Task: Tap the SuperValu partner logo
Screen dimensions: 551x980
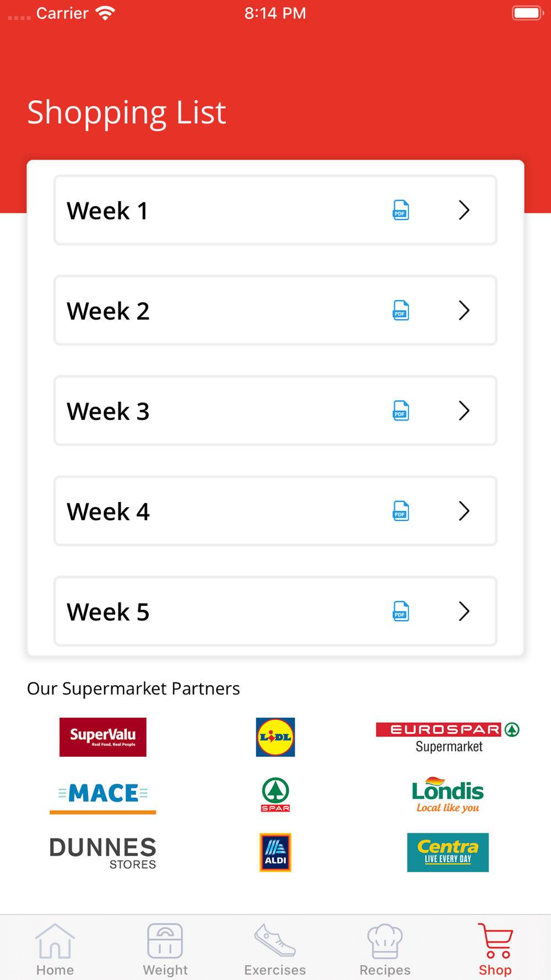Action: (x=103, y=737)
